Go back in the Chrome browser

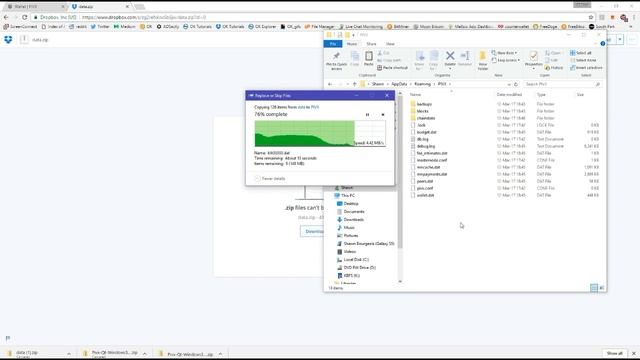point(6,17)
